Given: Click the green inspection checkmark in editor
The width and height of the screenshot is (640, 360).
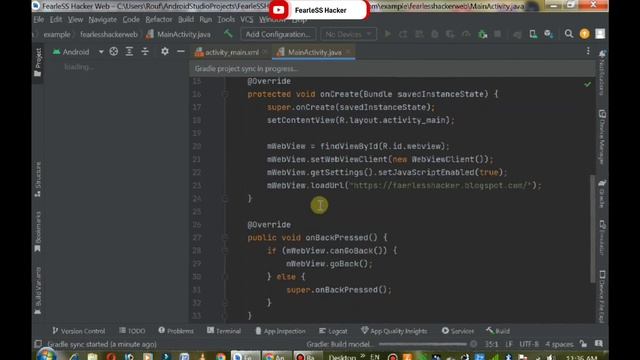Looking at the screenshot, I should click(x=587, y=84).
